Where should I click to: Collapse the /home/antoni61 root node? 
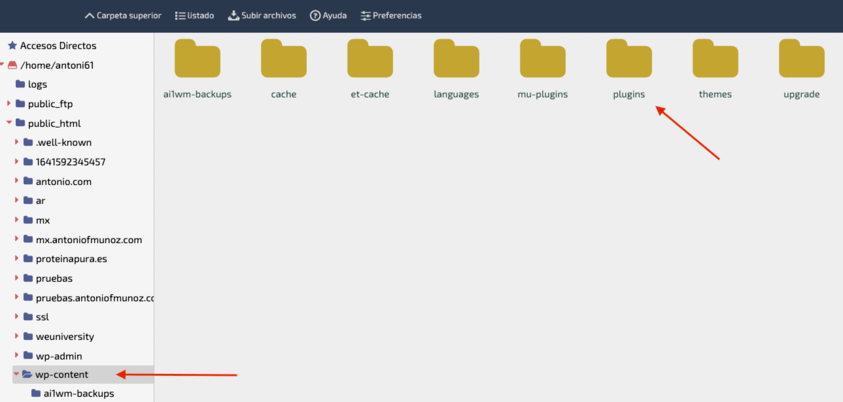tap(3, 65)
